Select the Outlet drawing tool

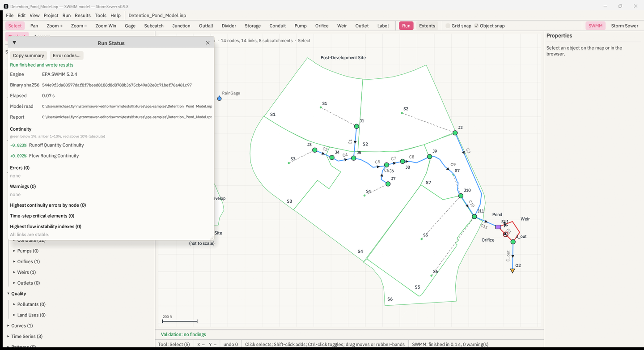tap(362, 26)
